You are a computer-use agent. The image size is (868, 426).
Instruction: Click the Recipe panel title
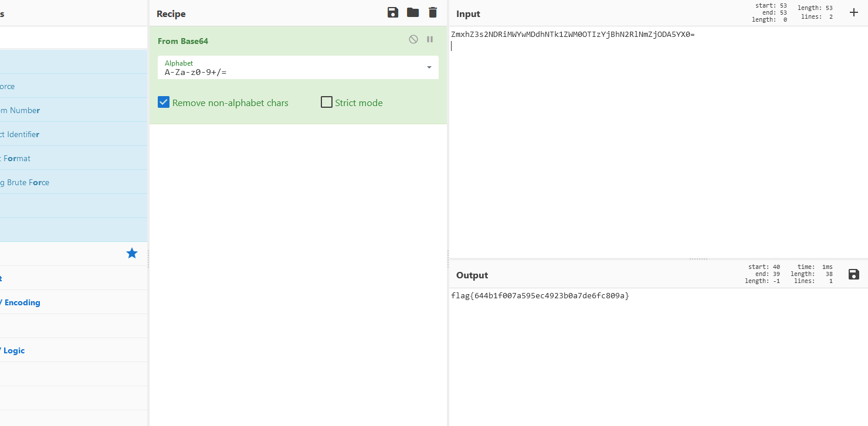point(171,13)
